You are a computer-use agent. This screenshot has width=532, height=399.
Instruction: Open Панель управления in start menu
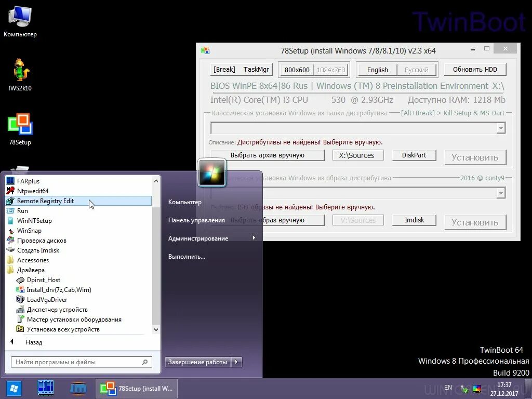196,220
